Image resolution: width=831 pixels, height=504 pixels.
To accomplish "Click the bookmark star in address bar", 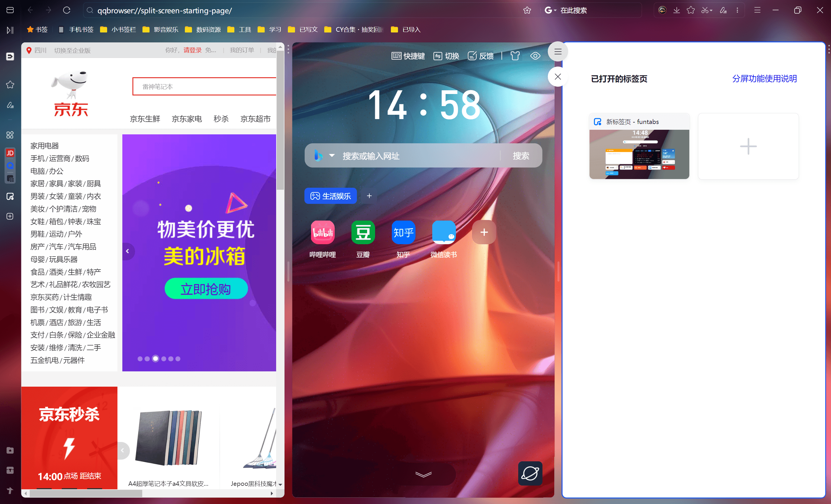I will (x=527, y=10).
